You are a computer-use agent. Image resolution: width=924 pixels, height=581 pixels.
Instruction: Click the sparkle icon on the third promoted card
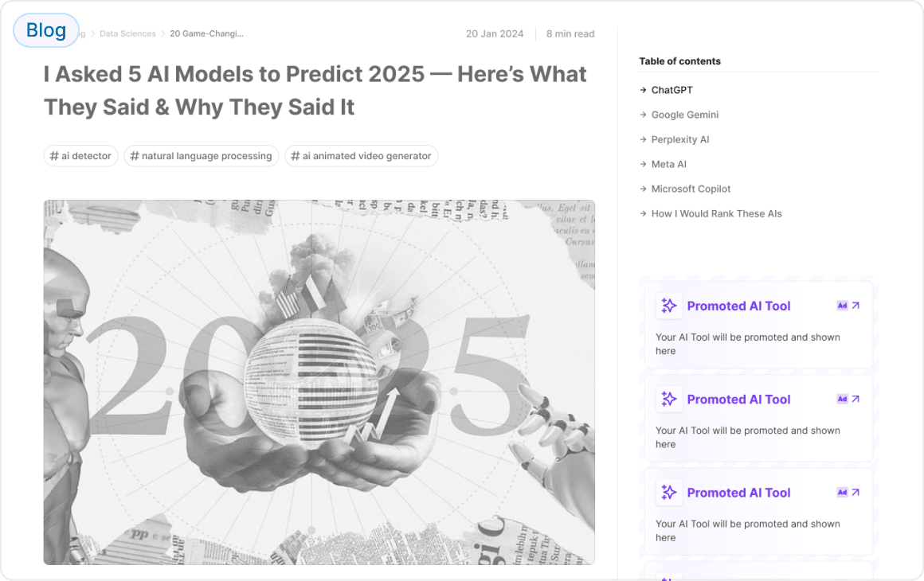[x=669, y=492]
